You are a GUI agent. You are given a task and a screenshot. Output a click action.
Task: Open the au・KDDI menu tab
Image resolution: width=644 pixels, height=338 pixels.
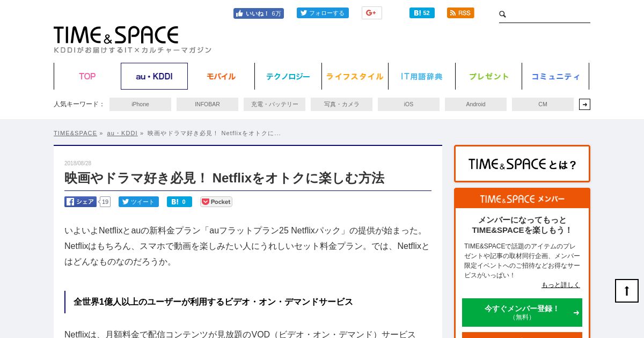[x=154, y=76]
